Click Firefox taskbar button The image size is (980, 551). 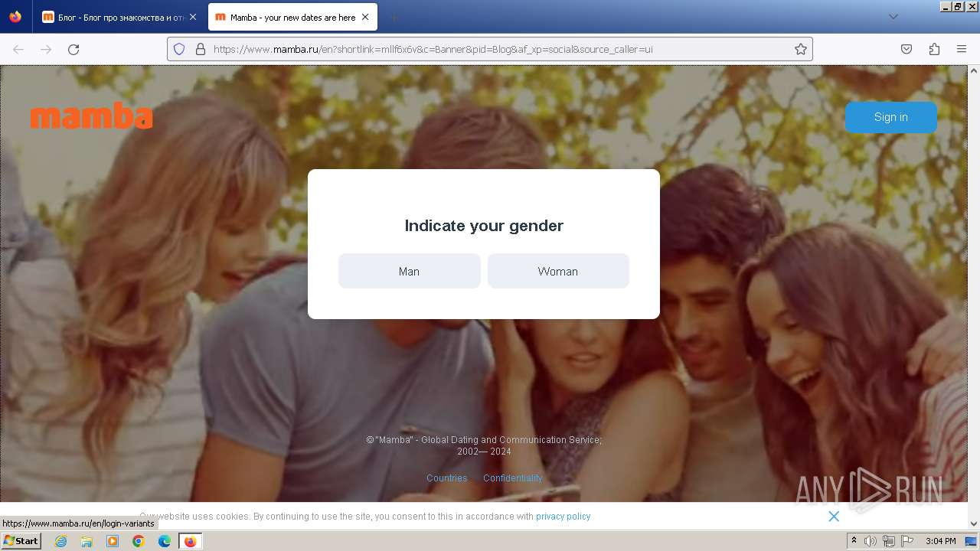(190, 541)
